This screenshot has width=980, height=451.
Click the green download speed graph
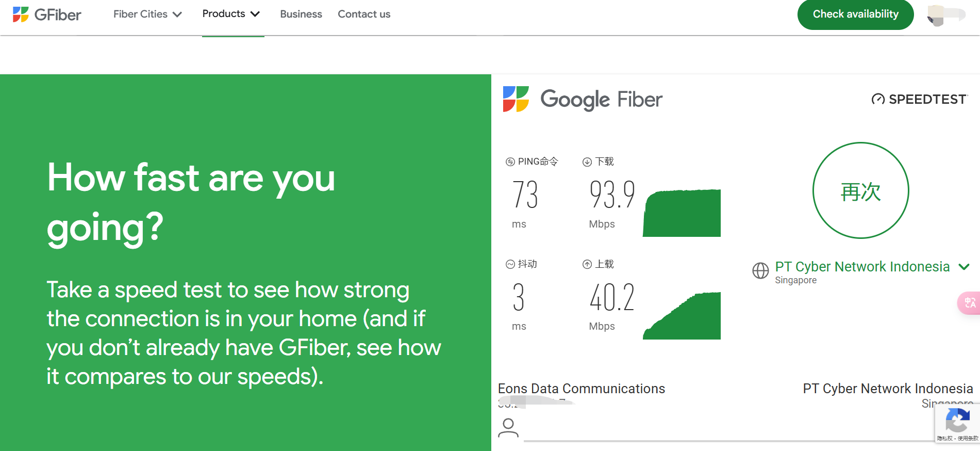click(x=682, y=213)
